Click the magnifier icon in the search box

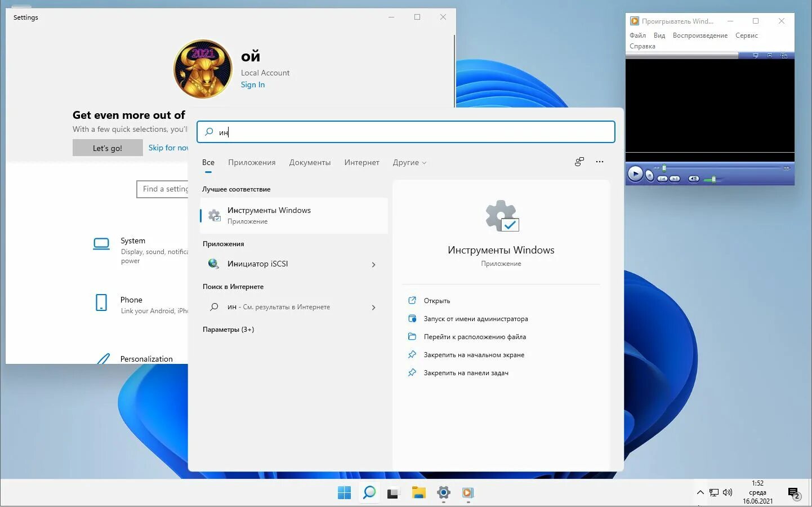tap(209, 132)
